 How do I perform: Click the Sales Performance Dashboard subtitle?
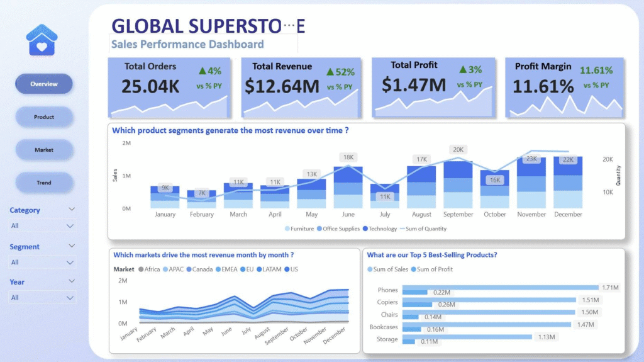coord(187,45)
